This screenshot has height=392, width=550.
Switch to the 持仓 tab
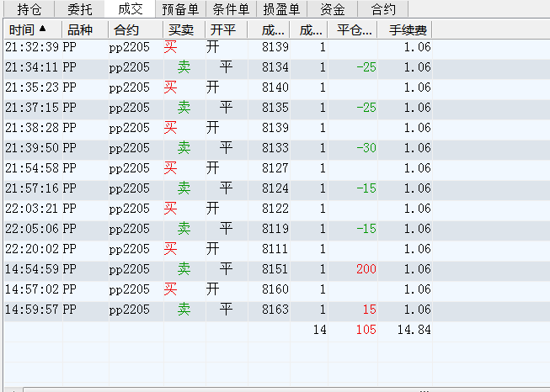pos(29,10)
